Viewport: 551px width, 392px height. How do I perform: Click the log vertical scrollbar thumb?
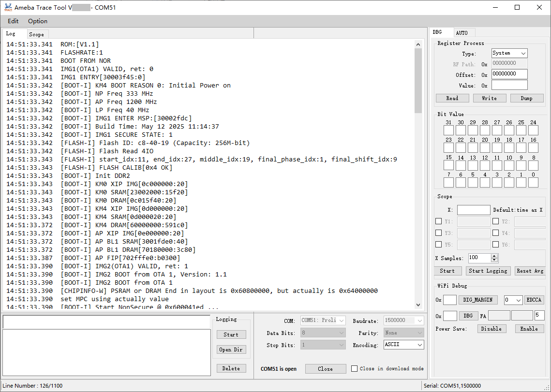(418, 81)
